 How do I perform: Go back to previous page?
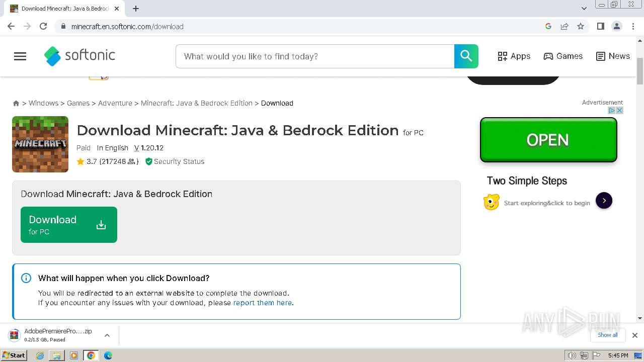[x=11, y=26]
